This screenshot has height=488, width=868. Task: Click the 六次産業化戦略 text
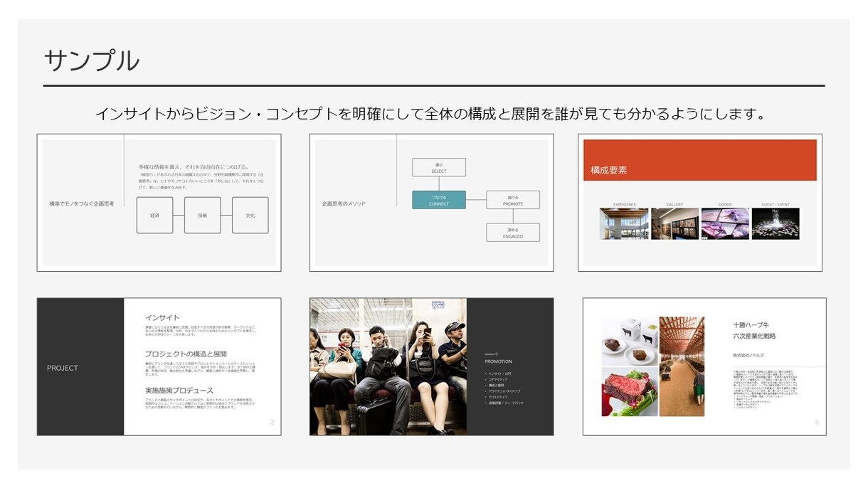754,336
